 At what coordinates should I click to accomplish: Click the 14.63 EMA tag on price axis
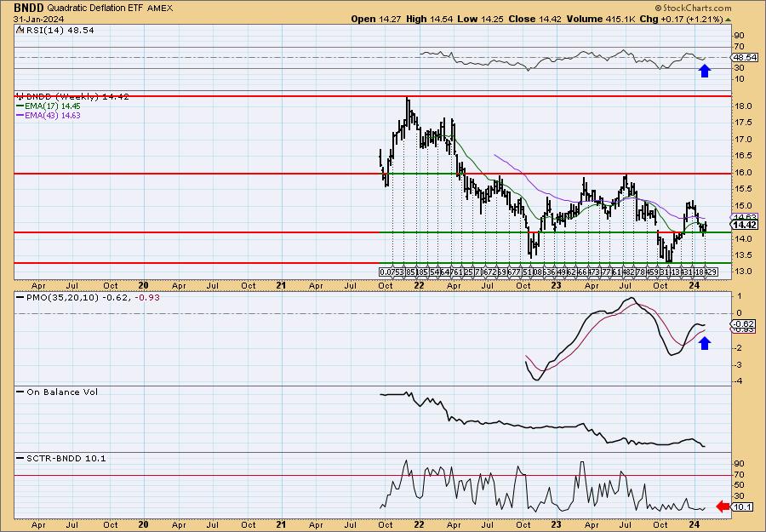[744, 217]
